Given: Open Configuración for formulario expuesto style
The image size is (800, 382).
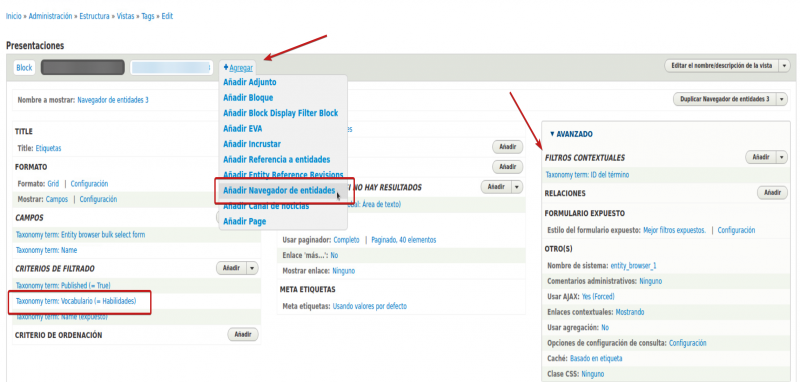Looking at the screenshot, I should 736,231.
